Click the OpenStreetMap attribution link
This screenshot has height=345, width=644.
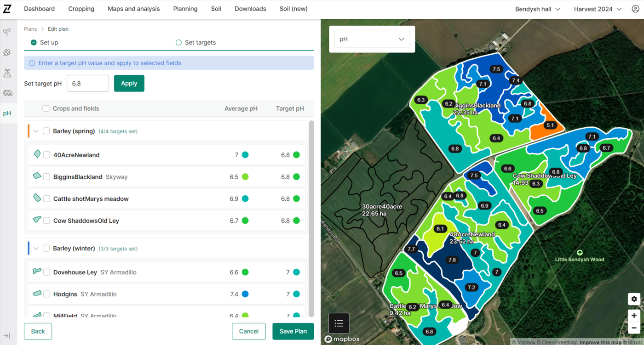click(x=557, y=342)
